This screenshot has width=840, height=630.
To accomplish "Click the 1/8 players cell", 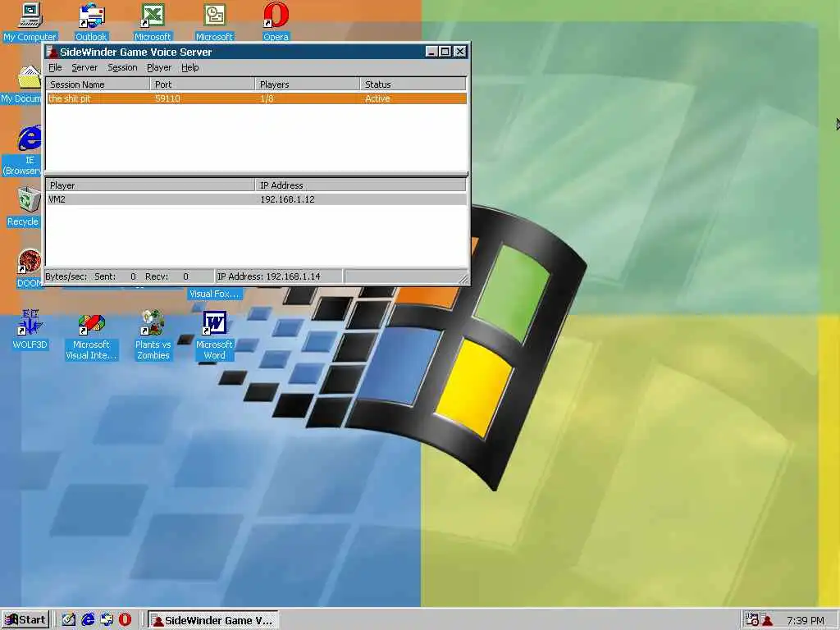I will click(267, 98).
